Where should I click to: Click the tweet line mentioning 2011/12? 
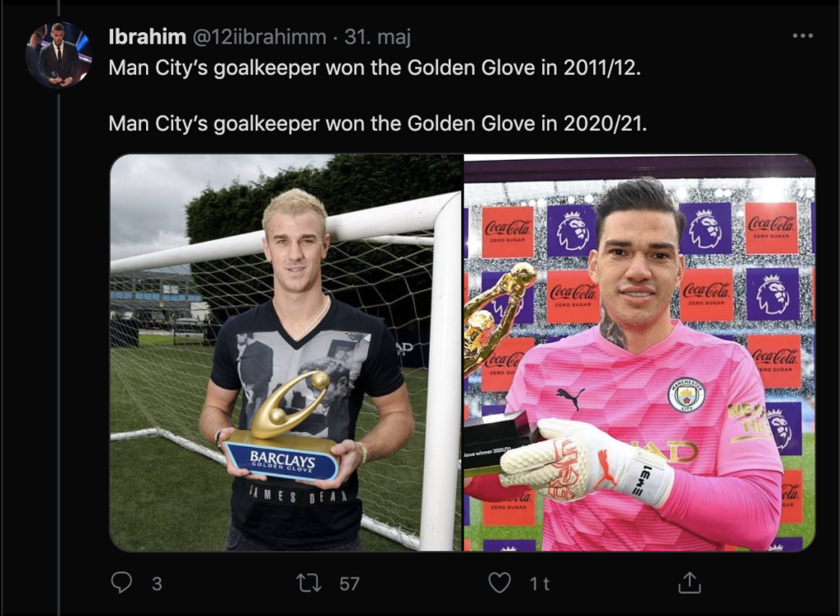tap(374, 68)
